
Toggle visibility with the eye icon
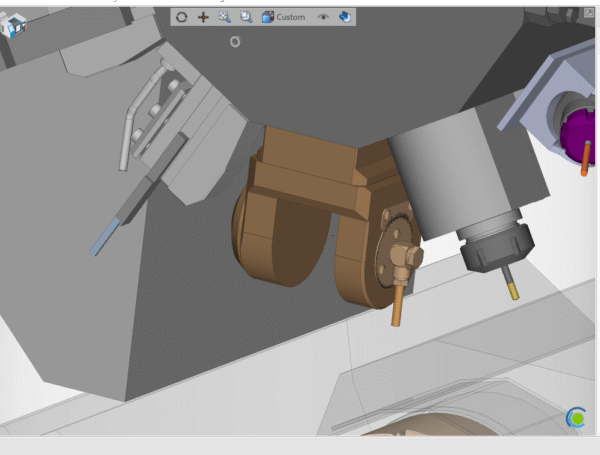323,17
